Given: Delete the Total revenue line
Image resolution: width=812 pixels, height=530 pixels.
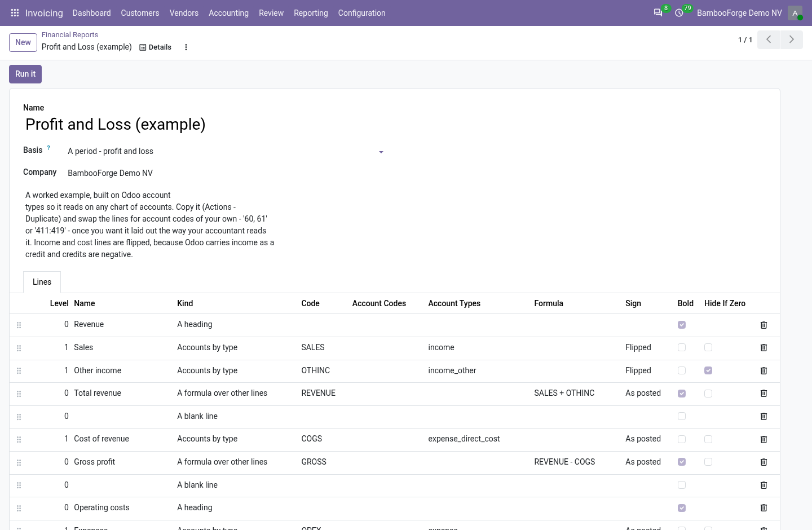Looking at the screenshot, I should pos(764,393).
